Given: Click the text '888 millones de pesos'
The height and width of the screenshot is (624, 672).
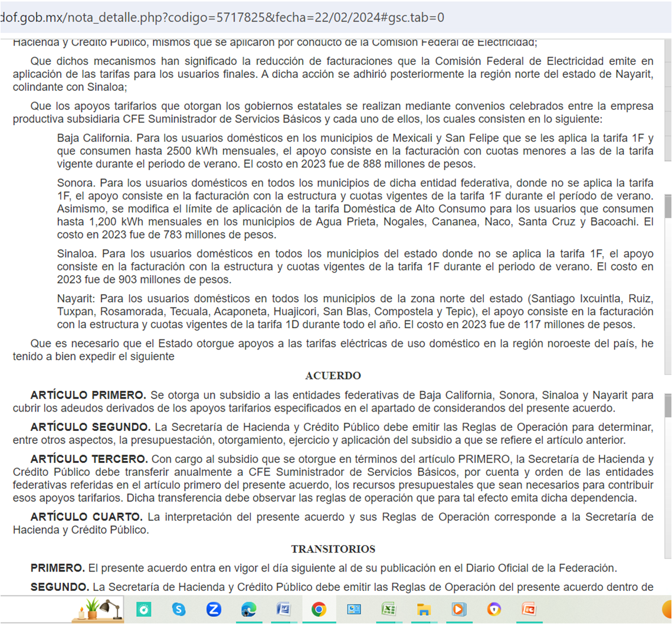Looking at the screenshot, I should click(x=418, y=164).
